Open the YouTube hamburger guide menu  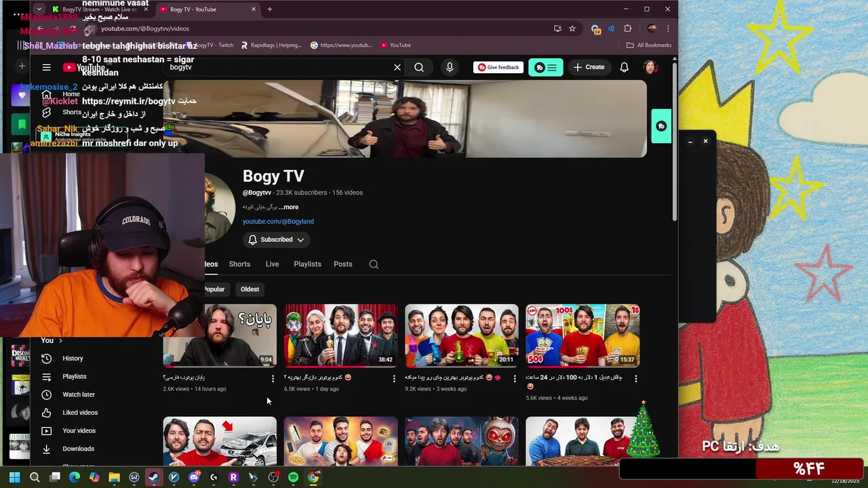pyautogui.click(x=46, y=67)
